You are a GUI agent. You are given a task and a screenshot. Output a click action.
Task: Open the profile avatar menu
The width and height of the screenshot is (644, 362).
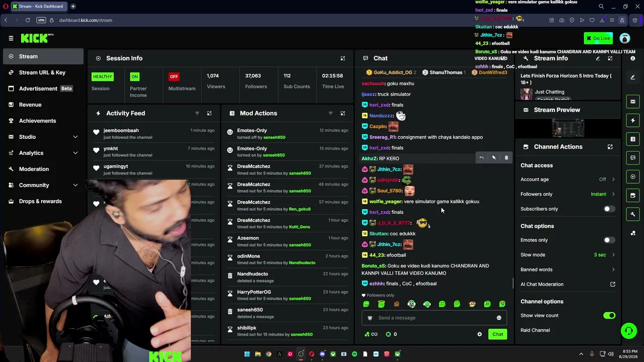pos(625,38)
